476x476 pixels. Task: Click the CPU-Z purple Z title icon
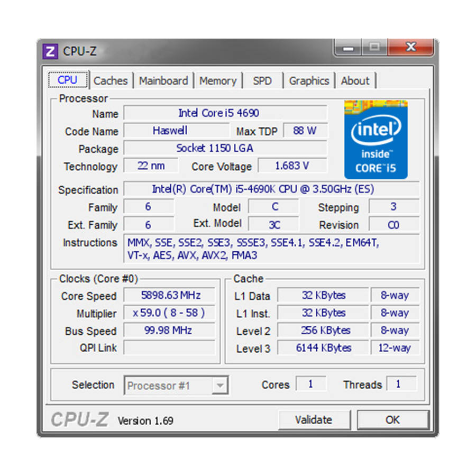tap(50, 51)
